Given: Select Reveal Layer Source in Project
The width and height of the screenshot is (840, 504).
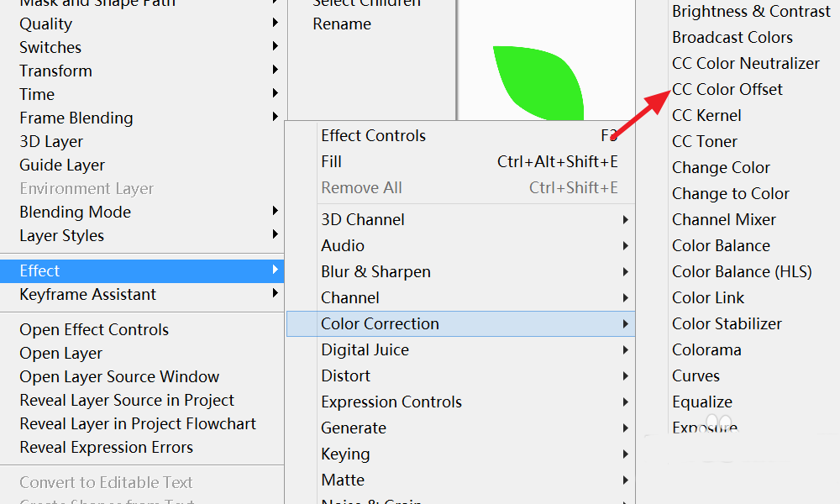Looking at the screenshot, I should (x=127, y=400).
